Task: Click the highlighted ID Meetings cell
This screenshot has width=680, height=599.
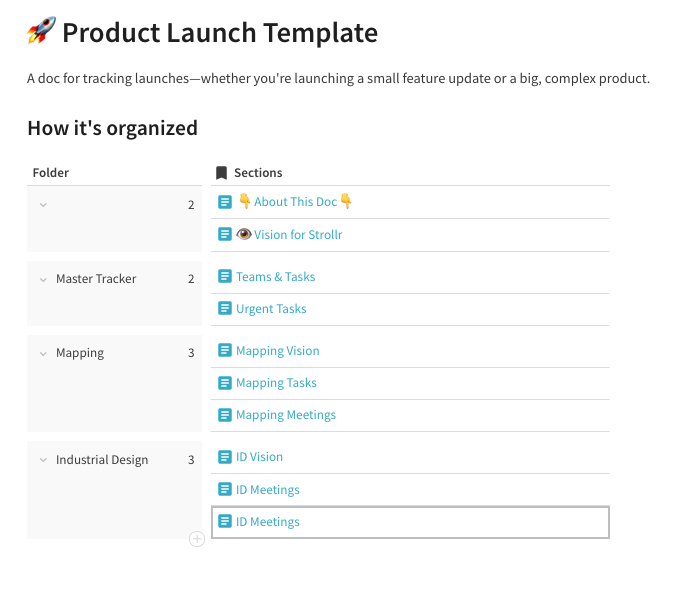Action: (x=410, y=522)
